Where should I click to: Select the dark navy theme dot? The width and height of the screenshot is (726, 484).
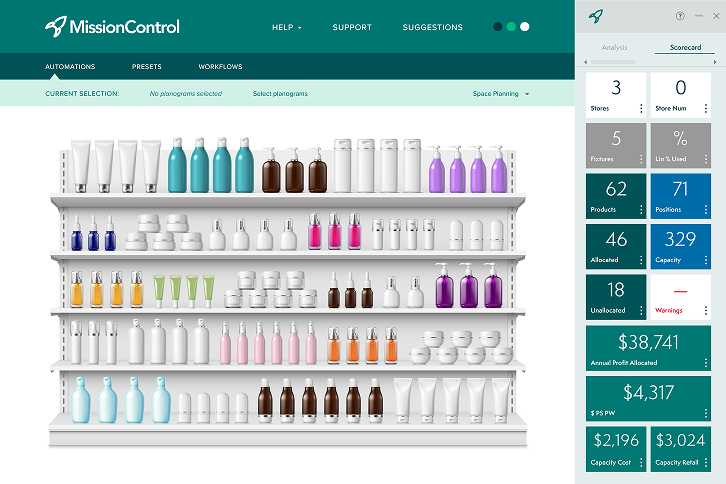coord(498,27)
